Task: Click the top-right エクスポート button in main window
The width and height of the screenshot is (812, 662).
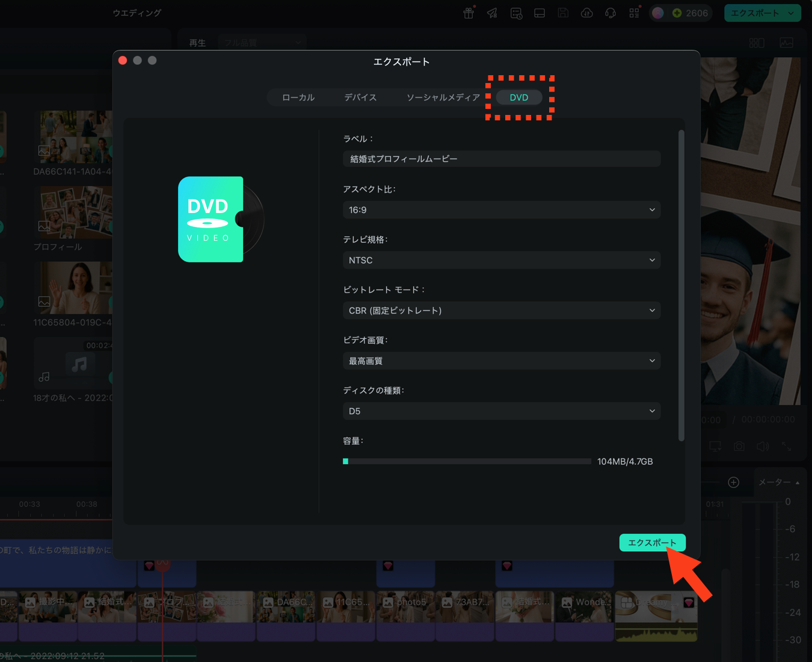Action: (x=754, y=13)
